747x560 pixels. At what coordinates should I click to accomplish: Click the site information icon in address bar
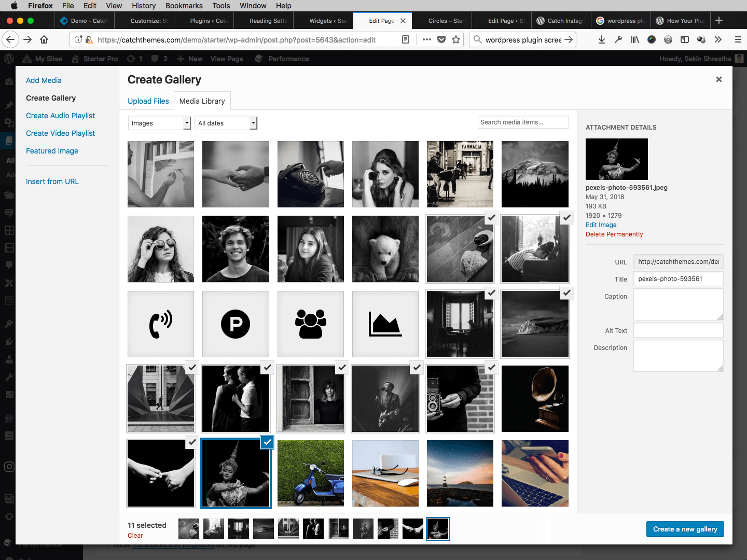coord(78,39)
